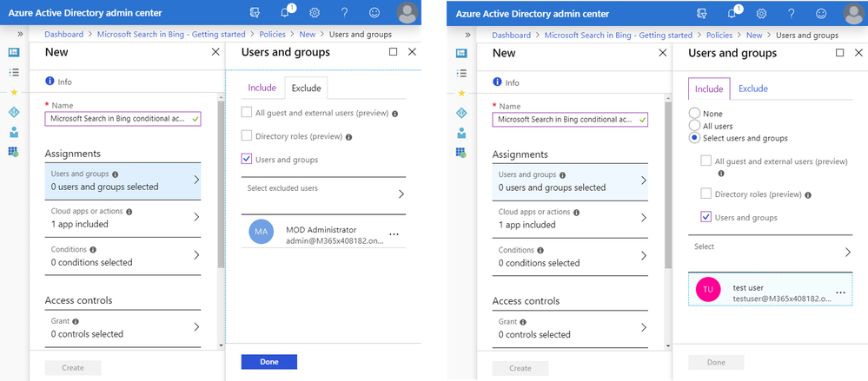The width and height of the screenshot is (868, 381).
Task: Expand Cloud apps or actions in right window
Action: (570, 219)
